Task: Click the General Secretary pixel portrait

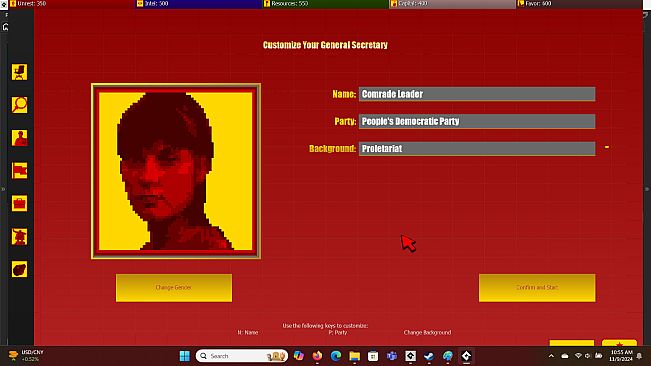Action: 176,171
